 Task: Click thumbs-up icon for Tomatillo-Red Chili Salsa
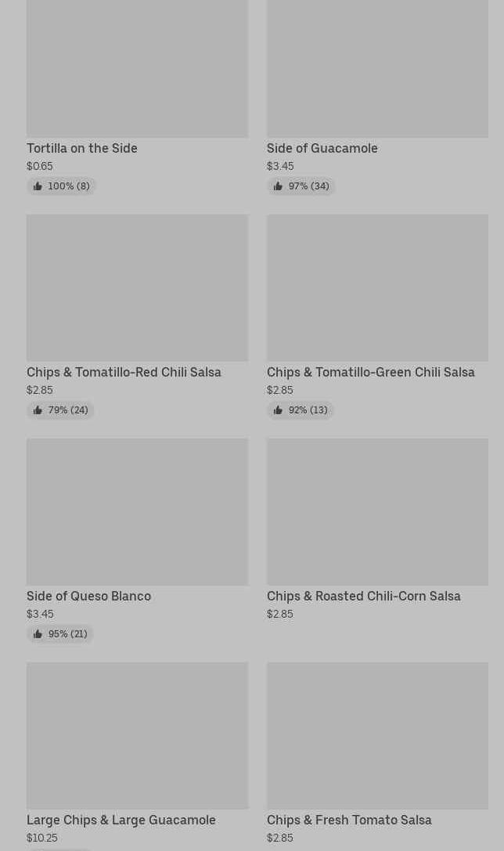pos(38,410)
